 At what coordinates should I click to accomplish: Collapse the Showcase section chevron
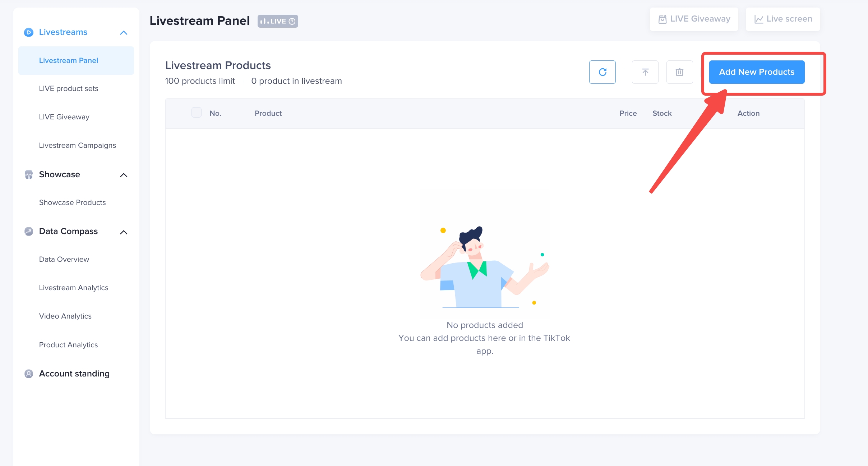[124, 175]
